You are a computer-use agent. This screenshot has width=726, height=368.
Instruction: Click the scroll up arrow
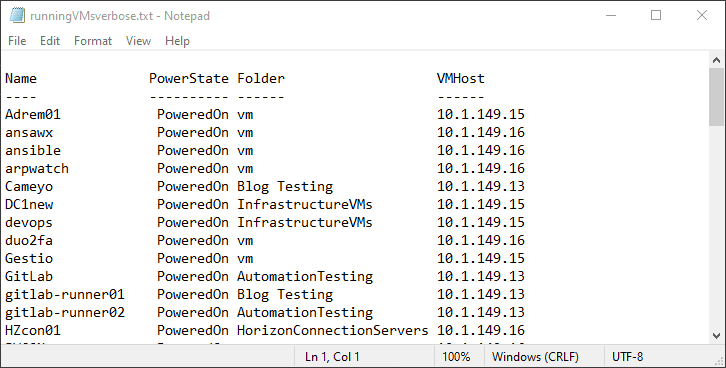[x=716, y=60]
